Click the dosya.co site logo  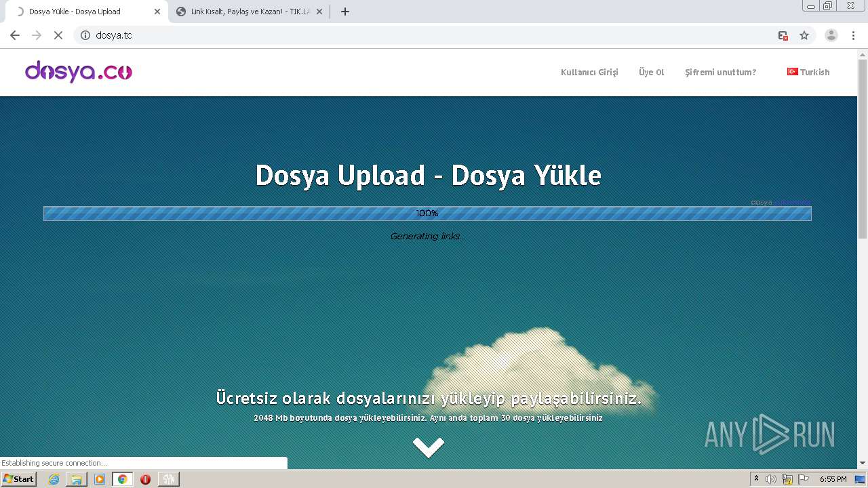pos(79,72)
